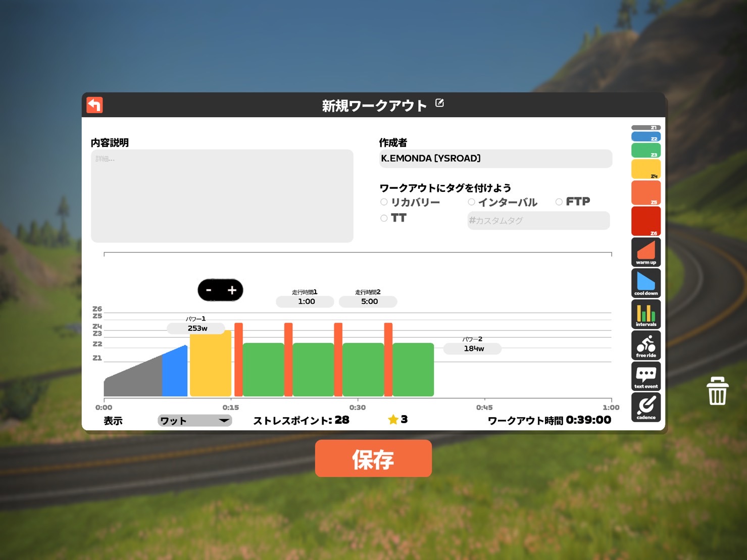Delete segment with trash can icon
The image size is (747, 560).
717,391
